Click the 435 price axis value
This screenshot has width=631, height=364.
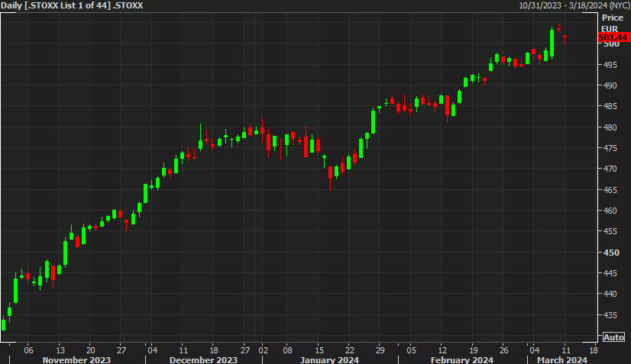tap(610, 315)
